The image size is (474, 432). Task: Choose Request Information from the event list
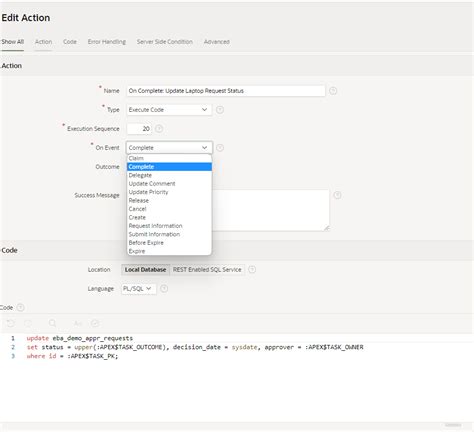click(x=169, y=226)
